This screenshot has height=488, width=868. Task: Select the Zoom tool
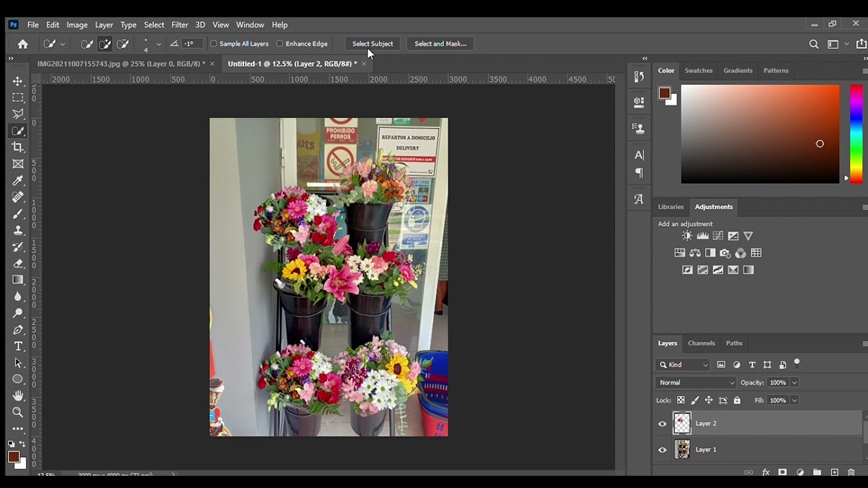18,412
